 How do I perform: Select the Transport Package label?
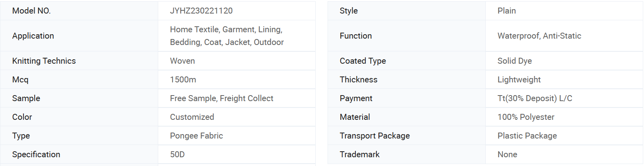(x=374, y=136)
